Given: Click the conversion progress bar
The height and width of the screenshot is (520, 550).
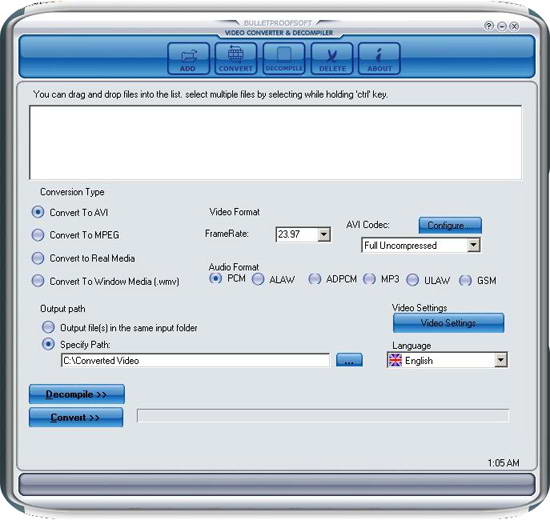Looking at the screenshot, I should (x=323, y=416).
